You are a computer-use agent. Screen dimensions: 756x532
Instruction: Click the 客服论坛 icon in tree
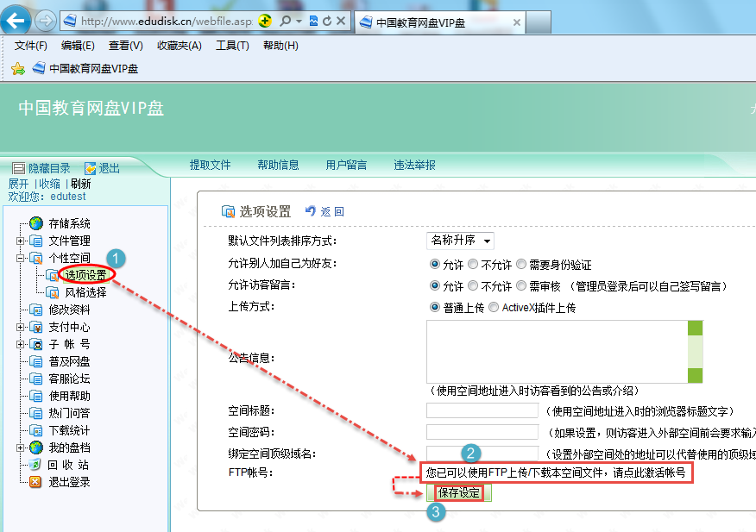coord(36,379)
